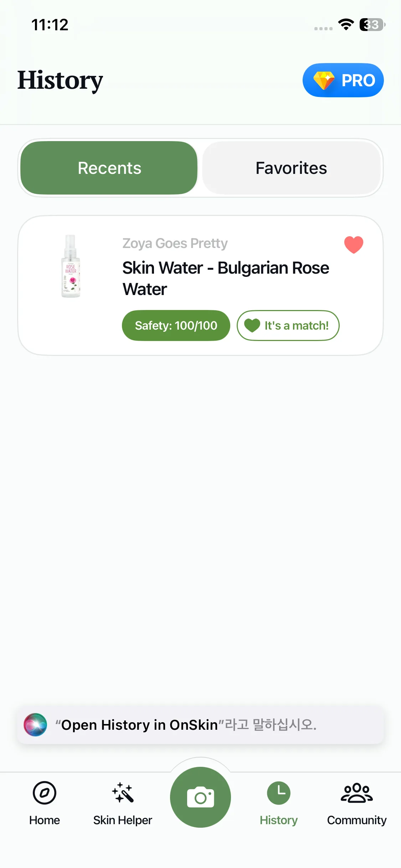Select the History clock icon

coord(279,793)
